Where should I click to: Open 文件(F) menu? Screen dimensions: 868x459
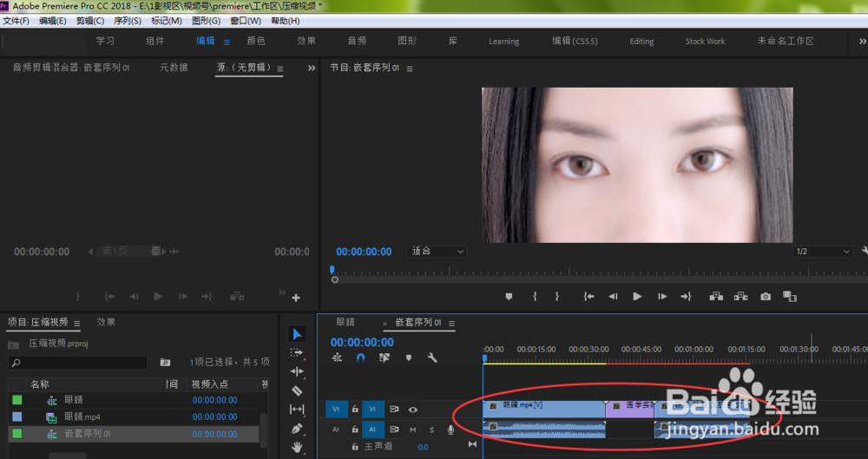coord(16,21)
